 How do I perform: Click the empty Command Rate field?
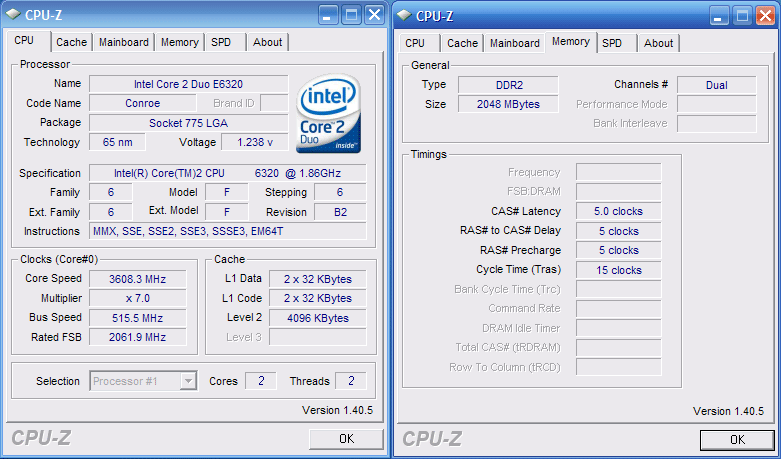pos(619,309)
